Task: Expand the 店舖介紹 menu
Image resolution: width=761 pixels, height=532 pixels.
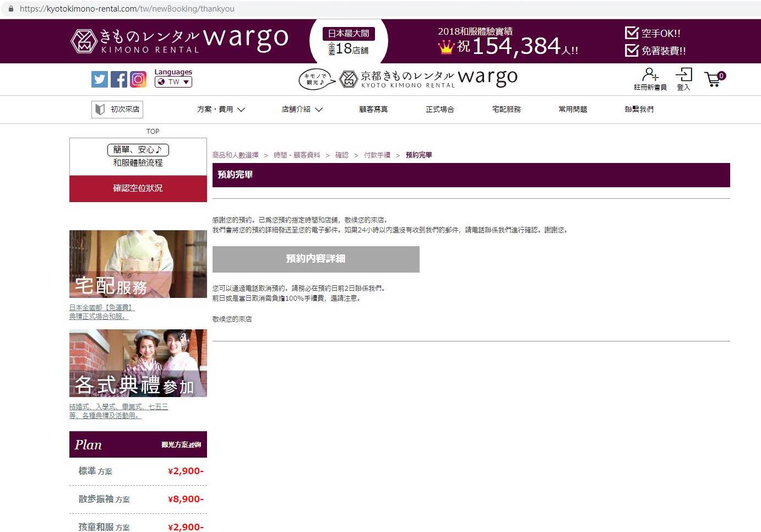Action: click(302, 109)
